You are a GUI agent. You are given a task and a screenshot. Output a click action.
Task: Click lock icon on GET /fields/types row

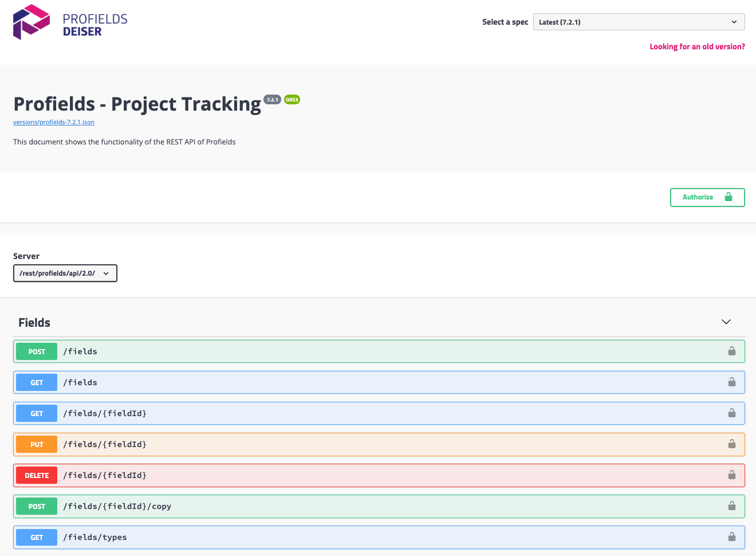[732, 537]
